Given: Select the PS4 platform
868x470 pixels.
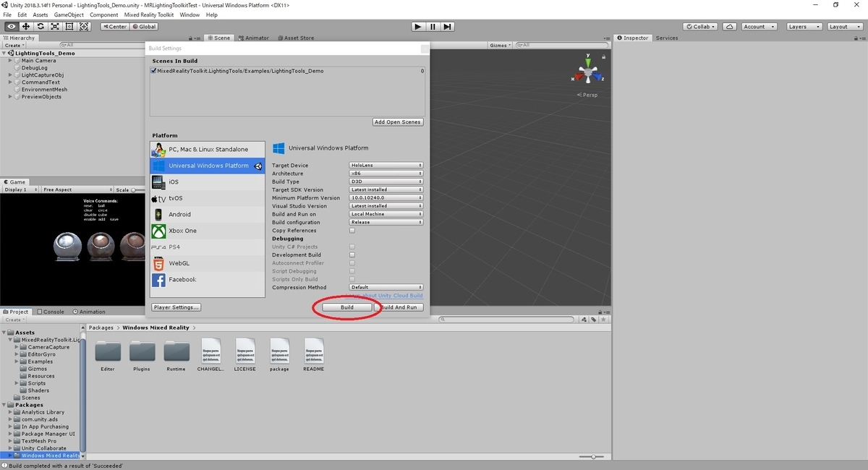Looking at the screenshot, I should [x=208, y=247].
